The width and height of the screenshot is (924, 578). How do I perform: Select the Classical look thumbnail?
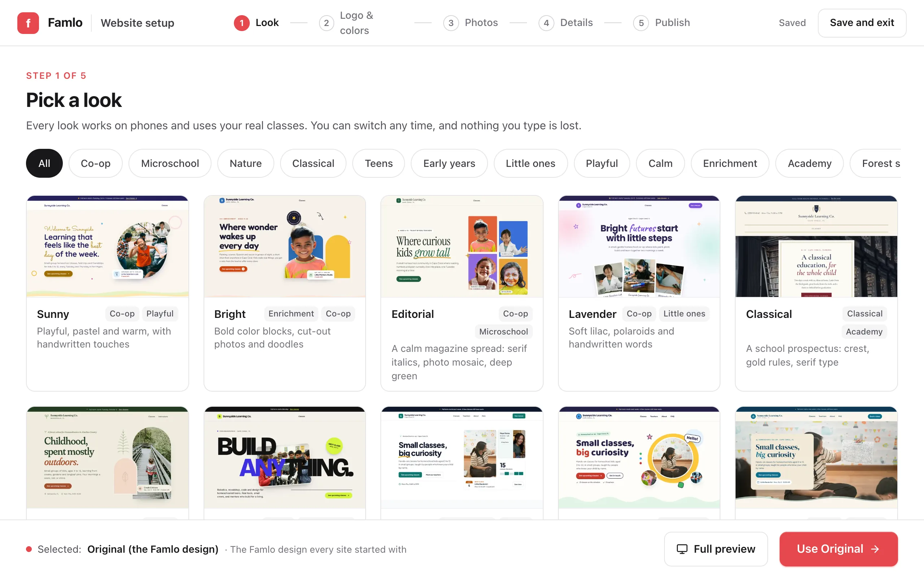(816, 247)
